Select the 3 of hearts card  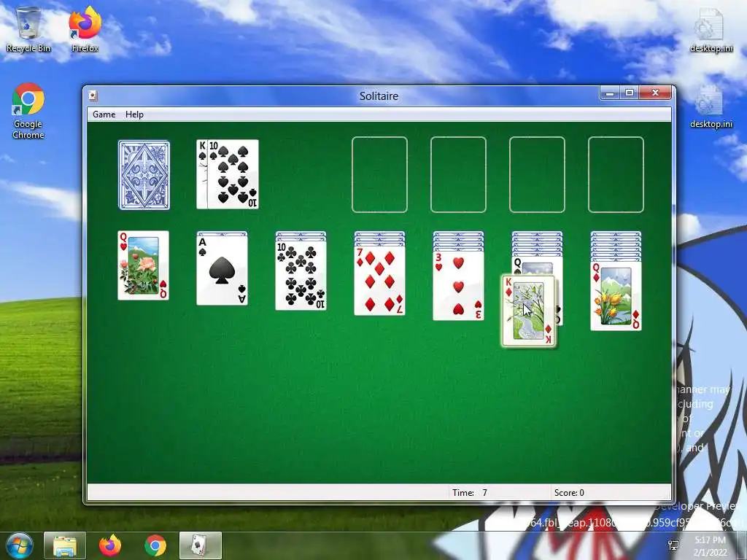click(x=458, y=286)
